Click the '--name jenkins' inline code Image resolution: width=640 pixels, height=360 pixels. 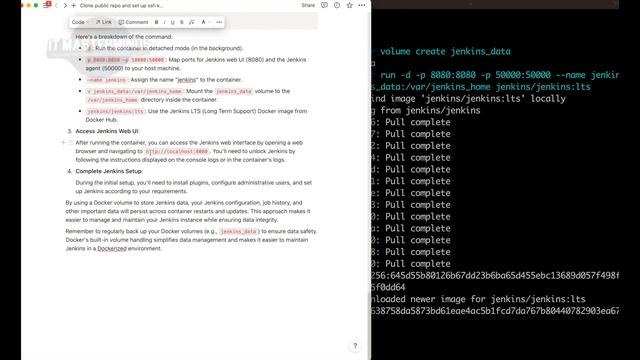(107, 80)
